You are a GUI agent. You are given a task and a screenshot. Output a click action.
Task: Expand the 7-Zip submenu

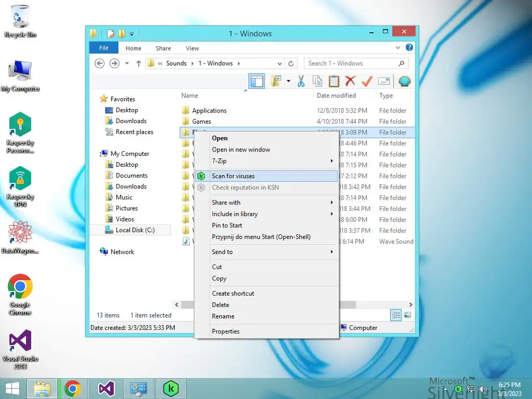[x=267, y=161]
